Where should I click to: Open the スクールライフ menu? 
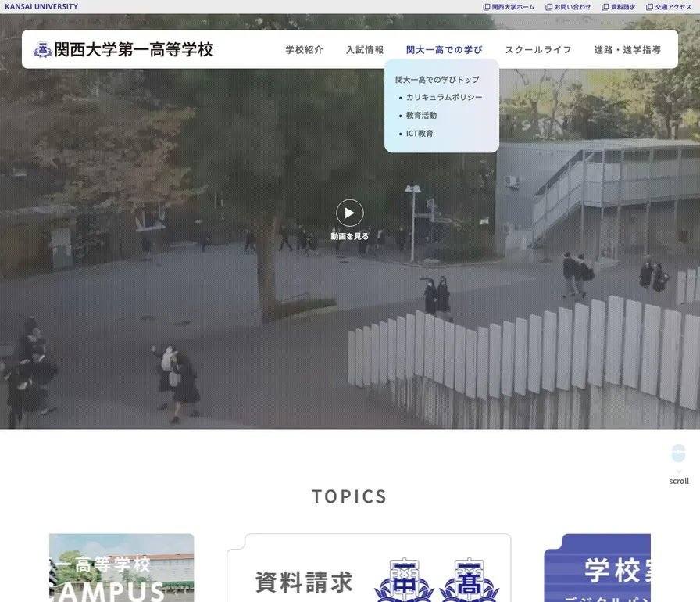[x=538, y=49]
